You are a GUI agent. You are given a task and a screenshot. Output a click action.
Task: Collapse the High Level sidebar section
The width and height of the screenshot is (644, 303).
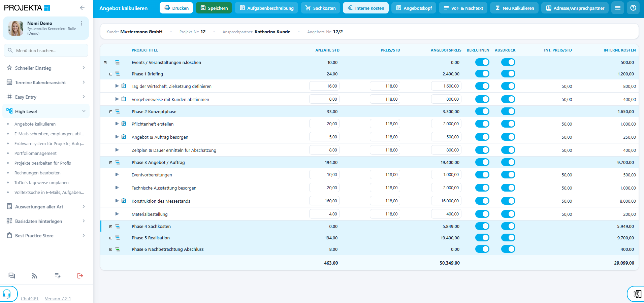46,111
